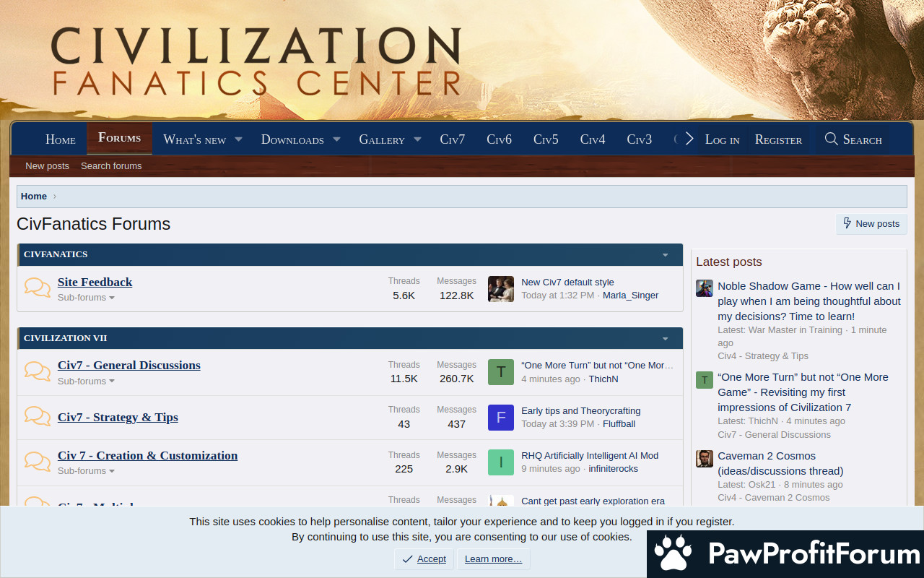
Task: Open the Gallery menu
Action: 382,139
